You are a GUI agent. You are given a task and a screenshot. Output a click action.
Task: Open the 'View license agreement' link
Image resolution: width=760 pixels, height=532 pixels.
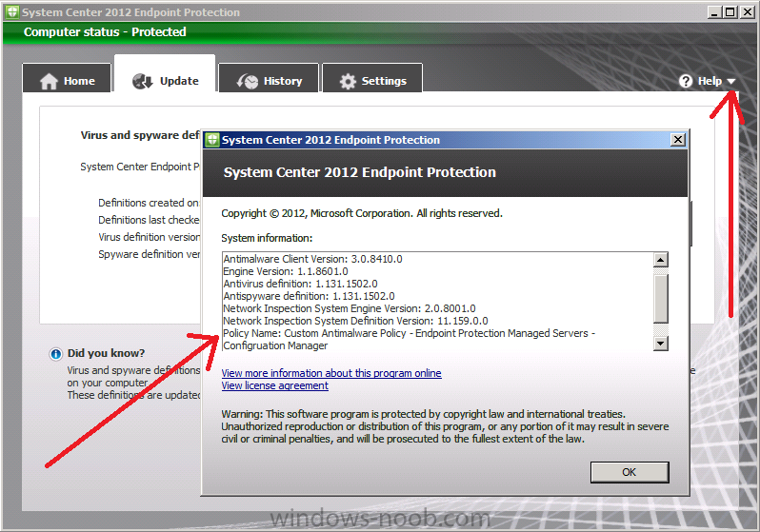[x=275, y=385]
